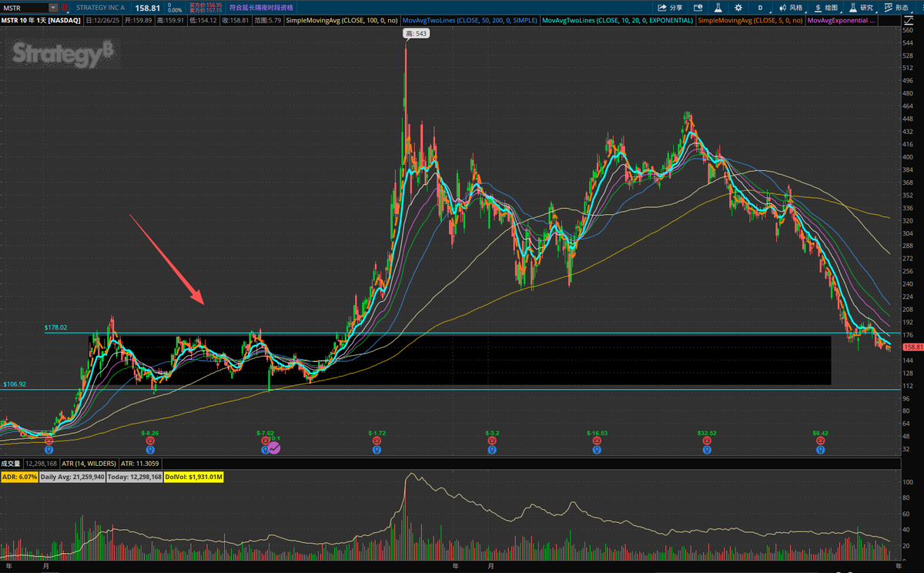Expand the MSTR symbol dropdown arrow
The height and width of the screenshot is (573, 924).
(52, 8)
